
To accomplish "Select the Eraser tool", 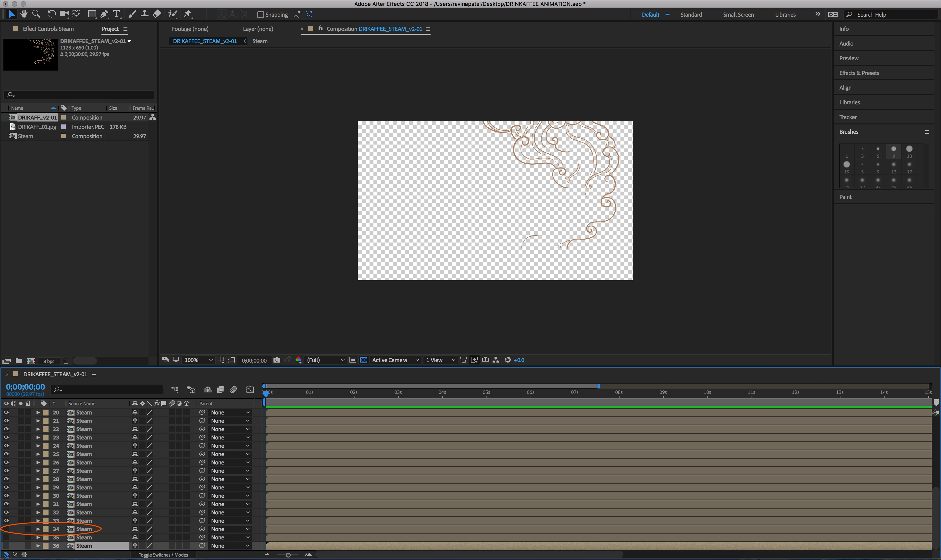I will click(157, 14).
